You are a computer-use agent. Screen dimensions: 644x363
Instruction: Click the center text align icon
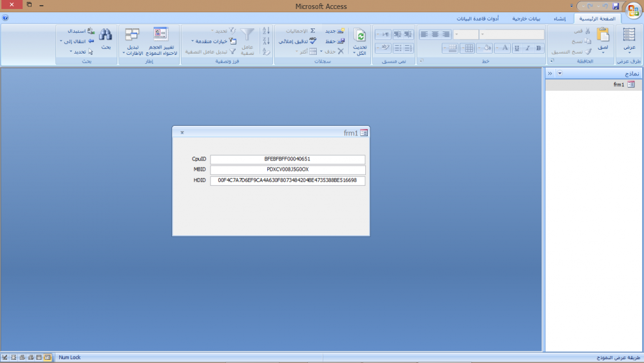pyautogui.click(x=435, y=35)
